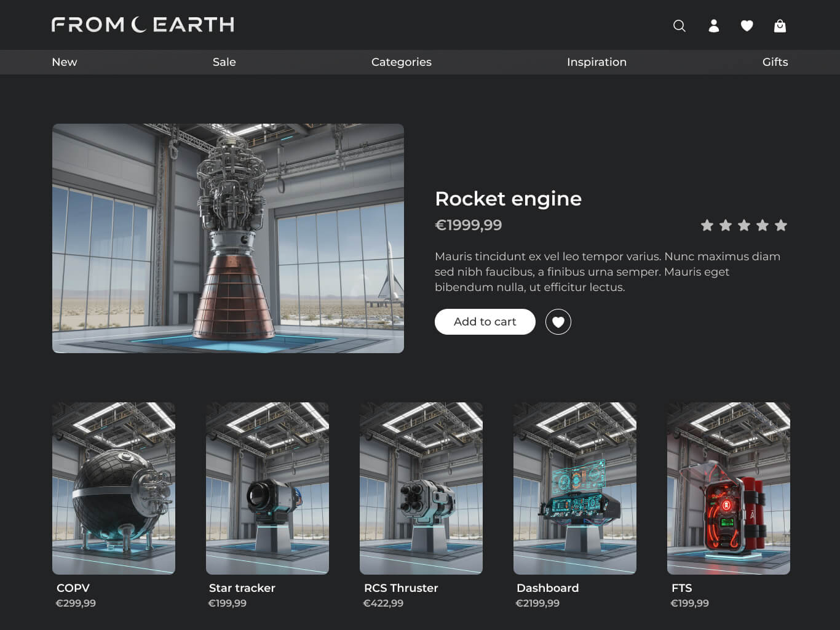Select the COPV product thumbnail

[114, 488]
